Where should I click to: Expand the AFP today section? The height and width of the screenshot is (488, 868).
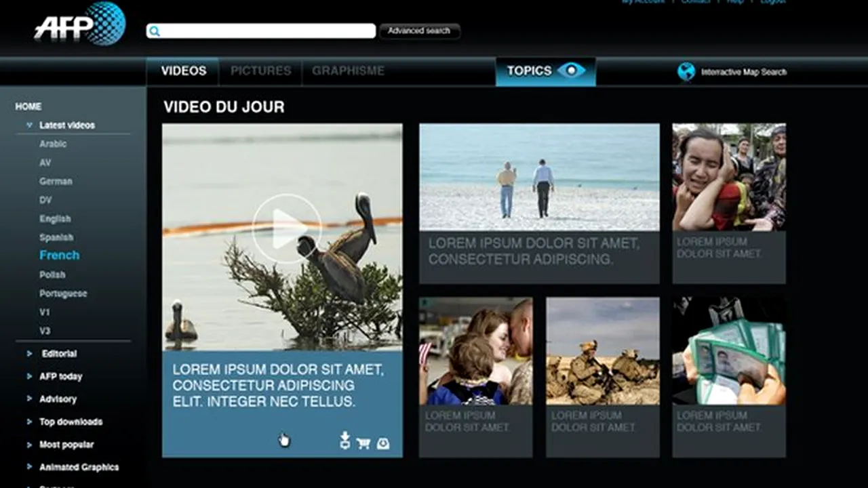pos(29,377)
